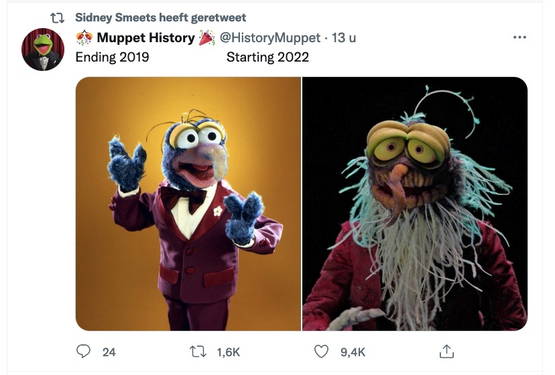Image resolution: width=555 pixels, height=375 pixels.
Task: Open the scruffy bearded Muppet image
Action: pyautogui.click(x=415, y=204)
